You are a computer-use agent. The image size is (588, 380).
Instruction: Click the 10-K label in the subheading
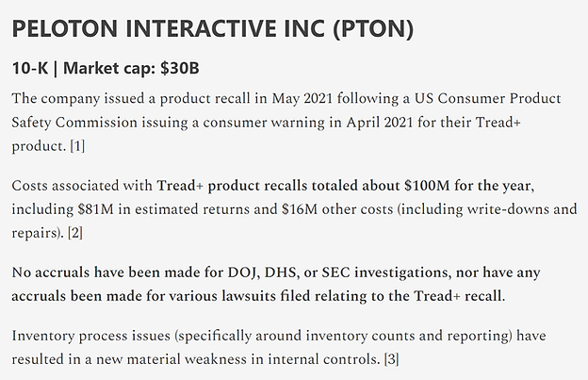tap(33, 69)
